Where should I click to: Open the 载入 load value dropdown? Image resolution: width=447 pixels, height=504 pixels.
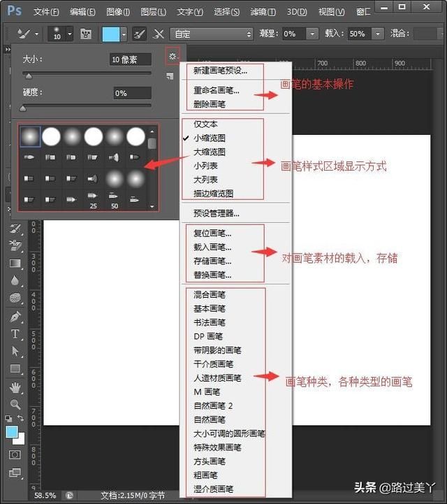click(378, 34)
